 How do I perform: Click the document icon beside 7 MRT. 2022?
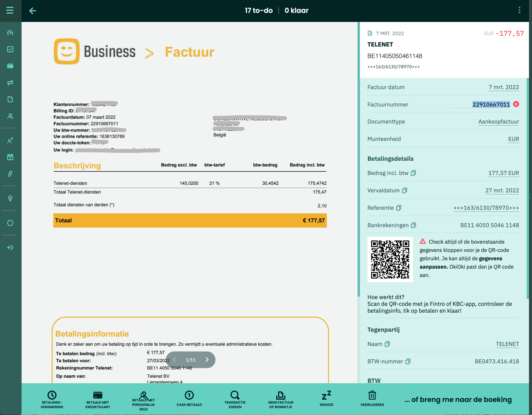370,33
